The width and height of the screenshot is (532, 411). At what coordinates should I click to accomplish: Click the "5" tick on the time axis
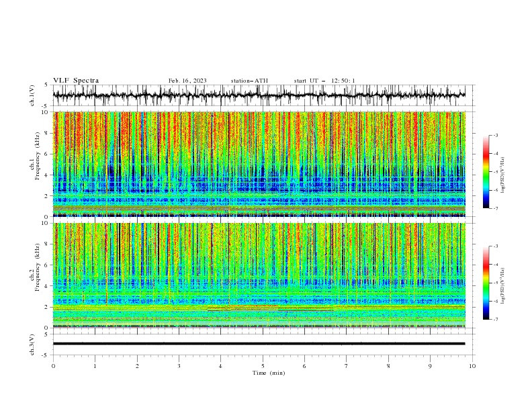click(x=263, y=366)
